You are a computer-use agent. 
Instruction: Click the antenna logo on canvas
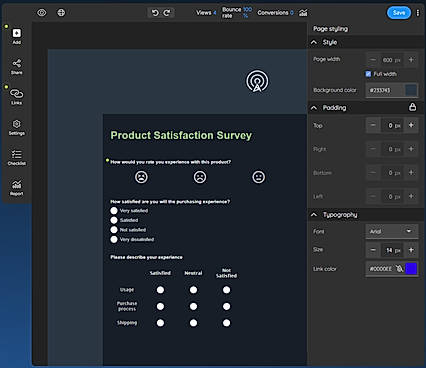[257, 81]
